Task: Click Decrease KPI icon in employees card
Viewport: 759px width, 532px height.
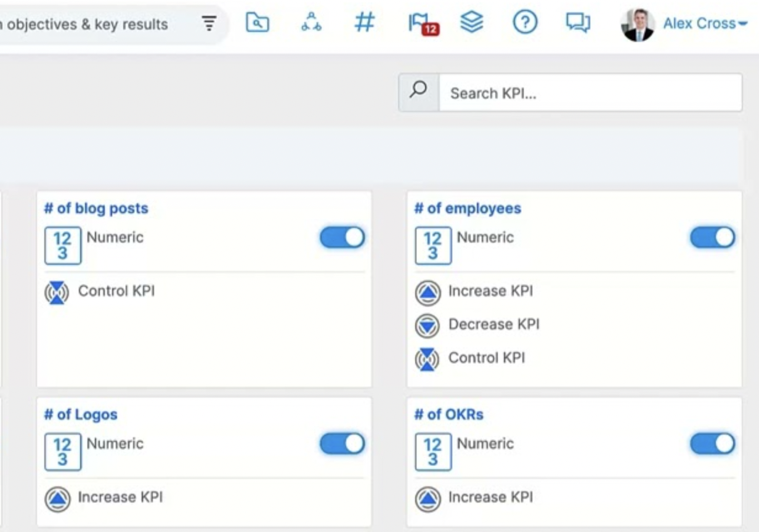Action: click(428, 326)
